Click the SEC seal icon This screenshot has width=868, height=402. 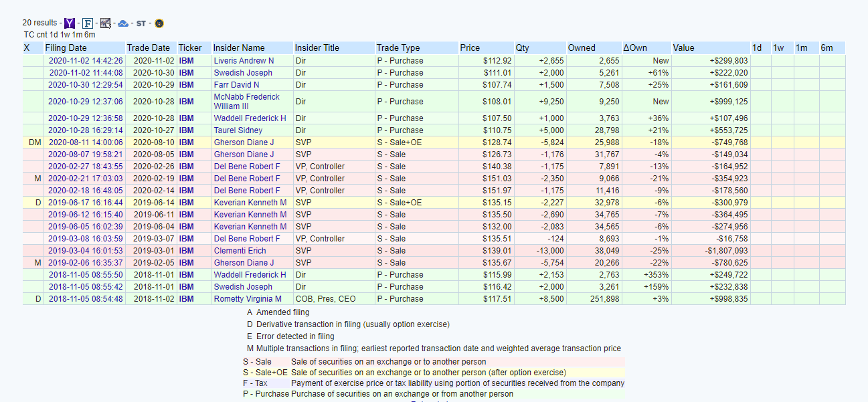pyautogui.click(x=159, y=23)
